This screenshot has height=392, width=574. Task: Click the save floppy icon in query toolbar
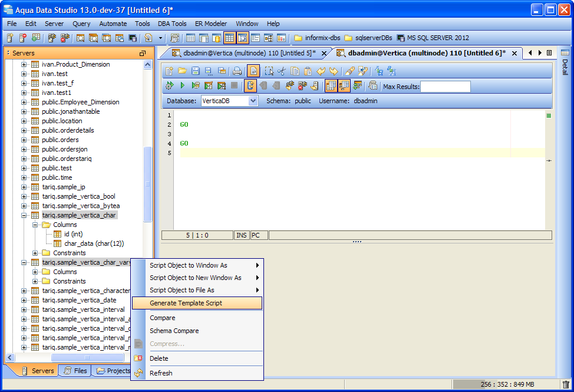[196, 71]
